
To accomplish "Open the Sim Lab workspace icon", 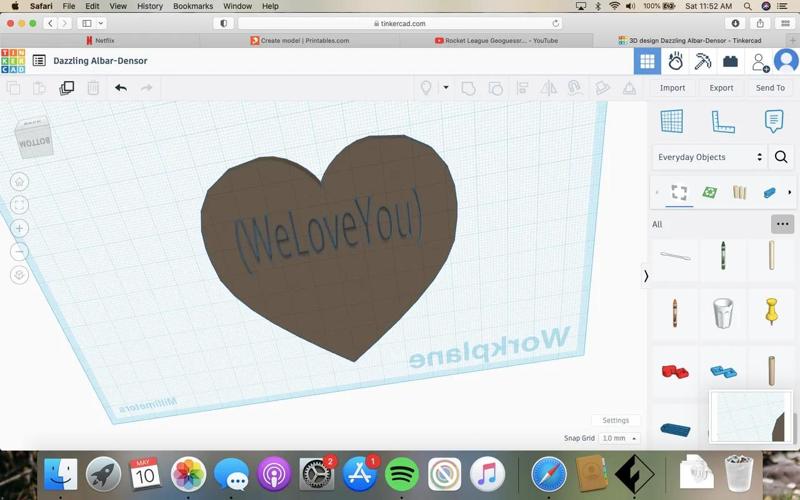I will [676, 61].
